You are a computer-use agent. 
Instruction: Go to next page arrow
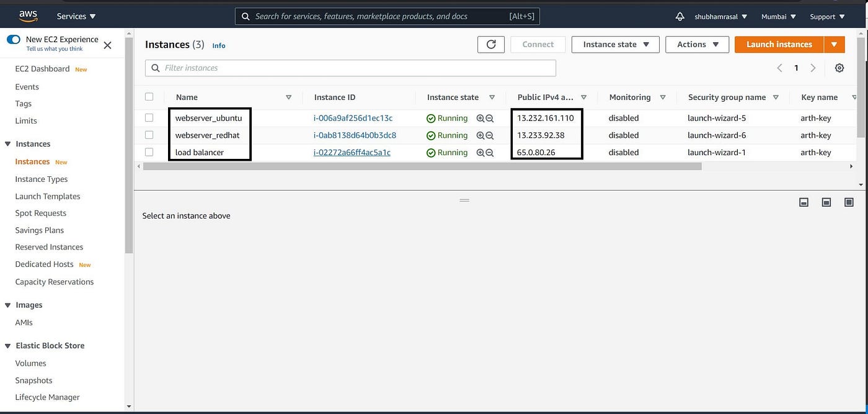pos(813,68)
